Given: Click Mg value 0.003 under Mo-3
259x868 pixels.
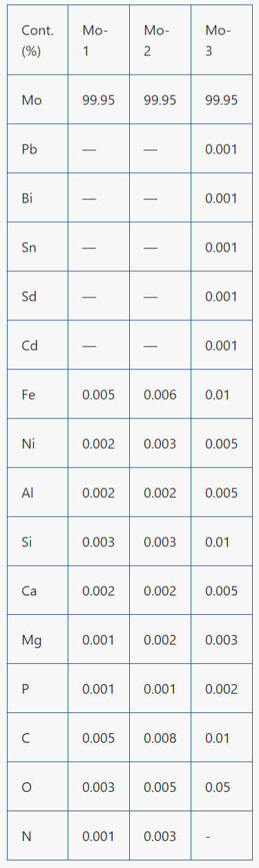Looking at the screenshot, I should click(x=222, y=640).
